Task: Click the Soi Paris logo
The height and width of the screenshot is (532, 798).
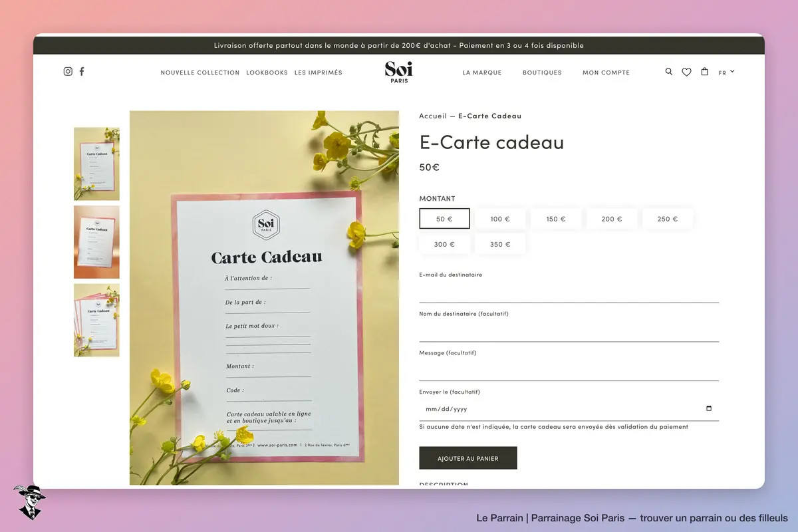Action: 399,72
